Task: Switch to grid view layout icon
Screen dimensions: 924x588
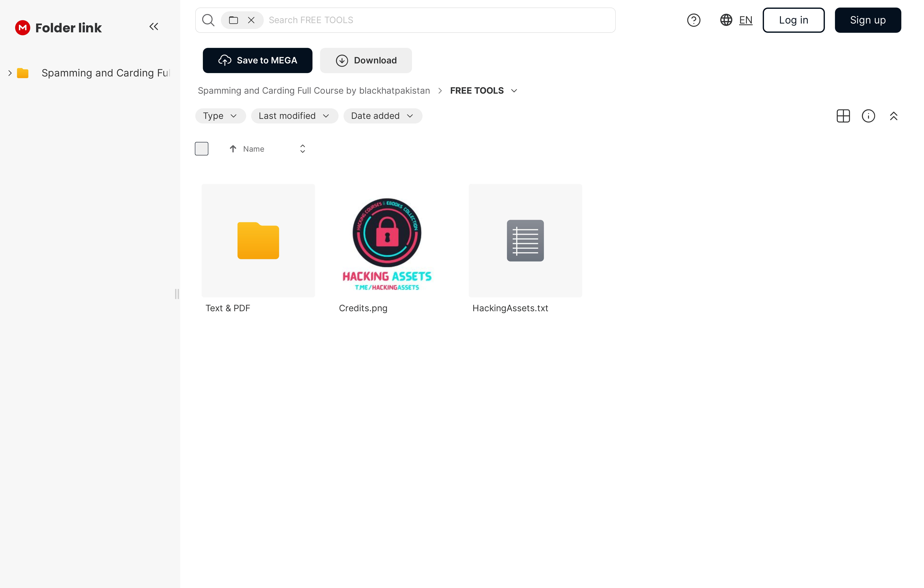Action: point(843,116)
